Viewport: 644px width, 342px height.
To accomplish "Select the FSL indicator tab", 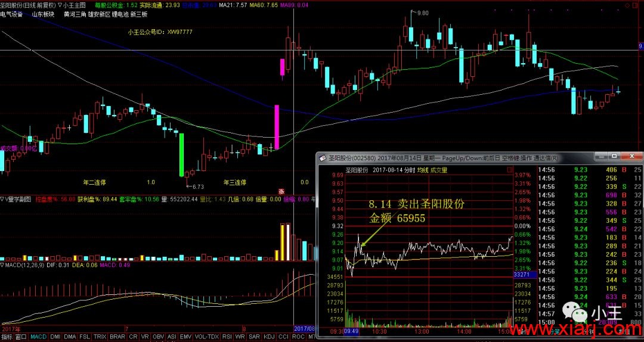I will 85,337.
